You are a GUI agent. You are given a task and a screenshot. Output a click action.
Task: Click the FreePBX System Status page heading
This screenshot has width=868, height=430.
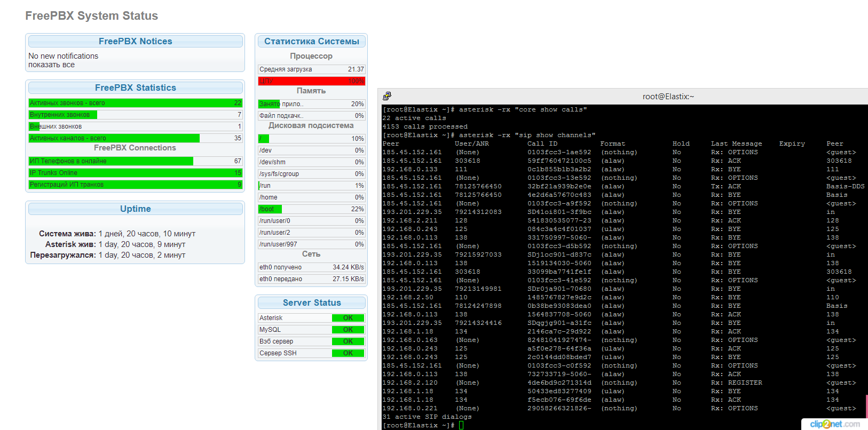point(91,16)
